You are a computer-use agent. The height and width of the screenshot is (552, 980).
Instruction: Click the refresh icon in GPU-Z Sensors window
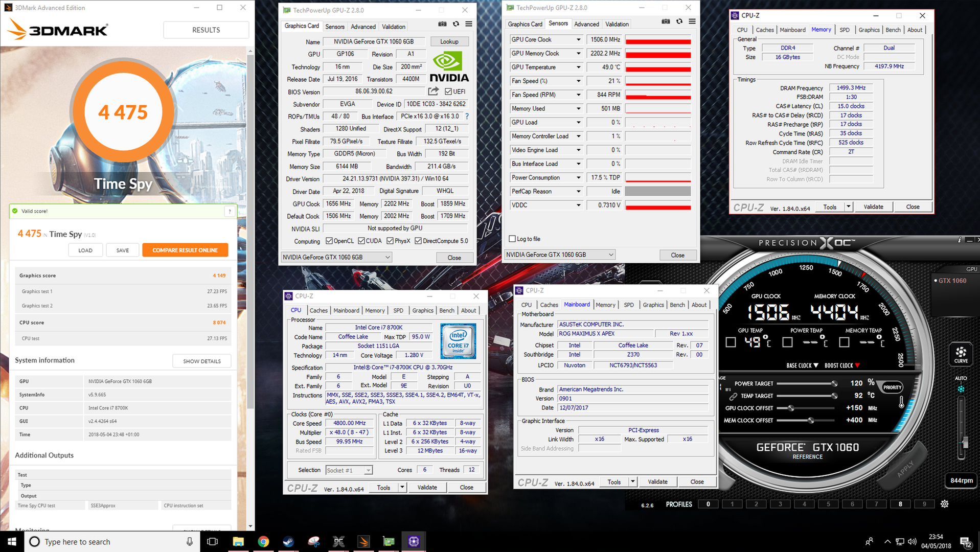coord(679,21)
